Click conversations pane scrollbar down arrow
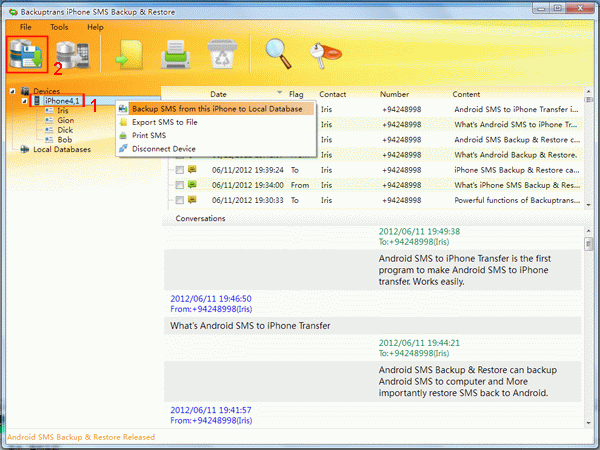 tap(589, 423)
